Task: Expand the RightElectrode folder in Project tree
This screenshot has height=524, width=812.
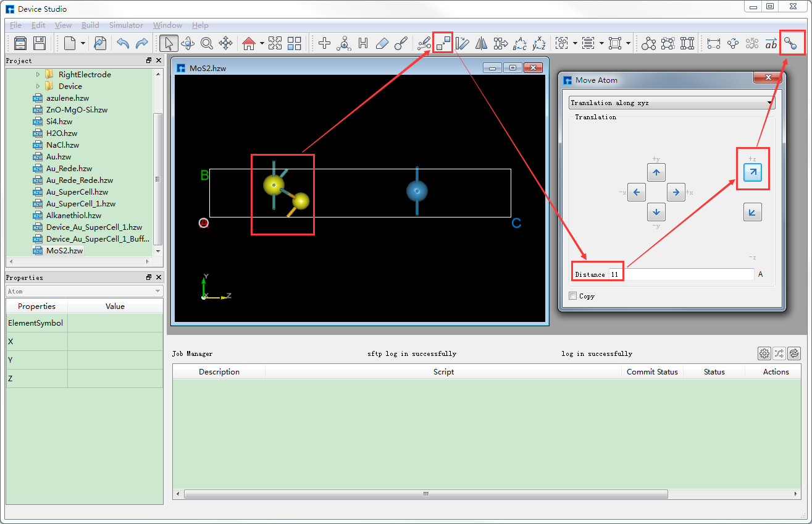Action: 38,74
